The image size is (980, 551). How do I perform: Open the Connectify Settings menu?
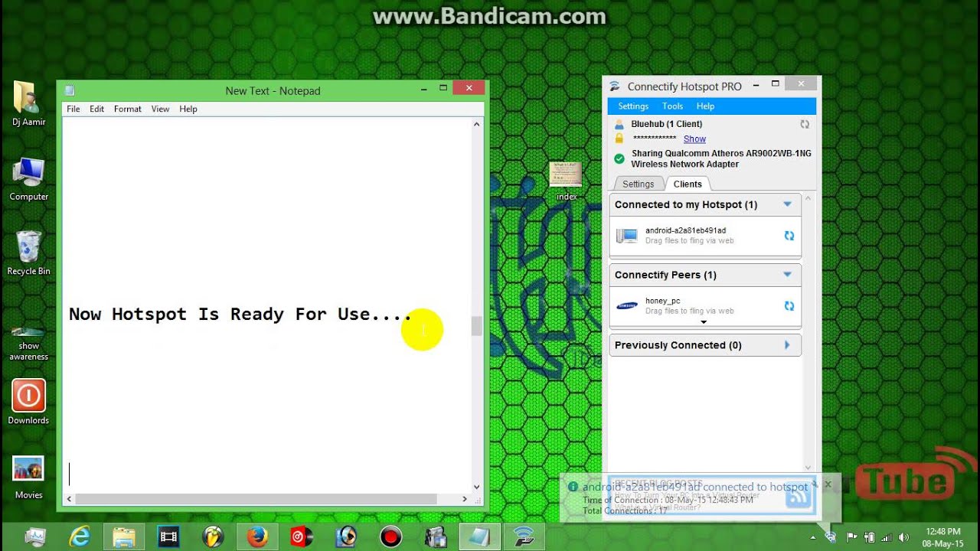point(633,106)
